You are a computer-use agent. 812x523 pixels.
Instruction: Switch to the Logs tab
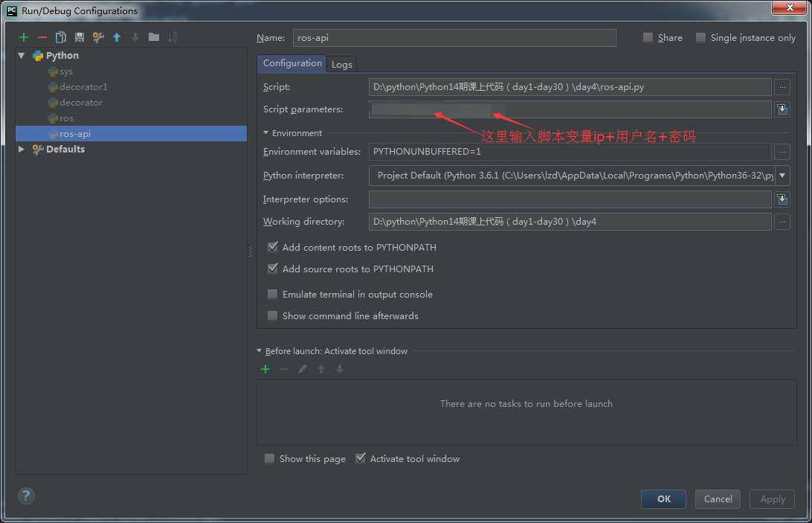342,64
